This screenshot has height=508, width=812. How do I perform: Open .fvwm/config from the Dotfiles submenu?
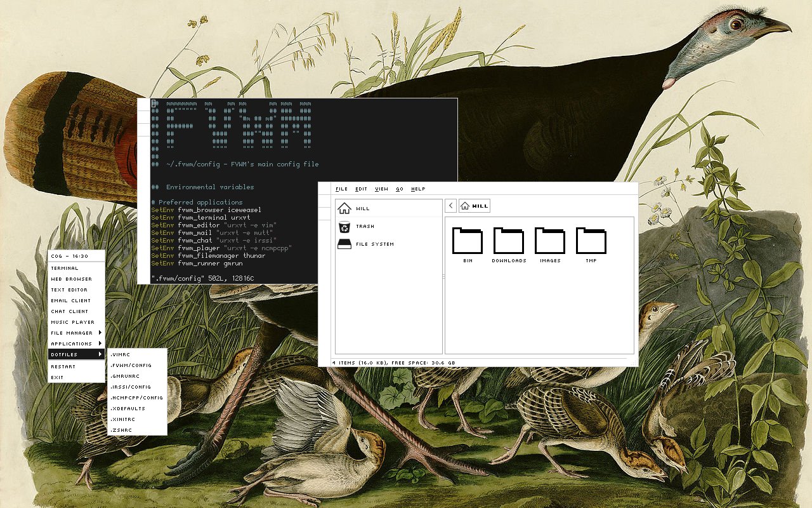tap(137, 365)
